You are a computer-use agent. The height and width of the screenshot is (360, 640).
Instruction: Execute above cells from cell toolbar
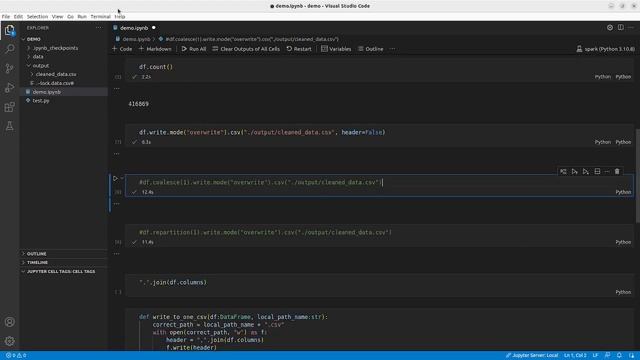(575, 172)
